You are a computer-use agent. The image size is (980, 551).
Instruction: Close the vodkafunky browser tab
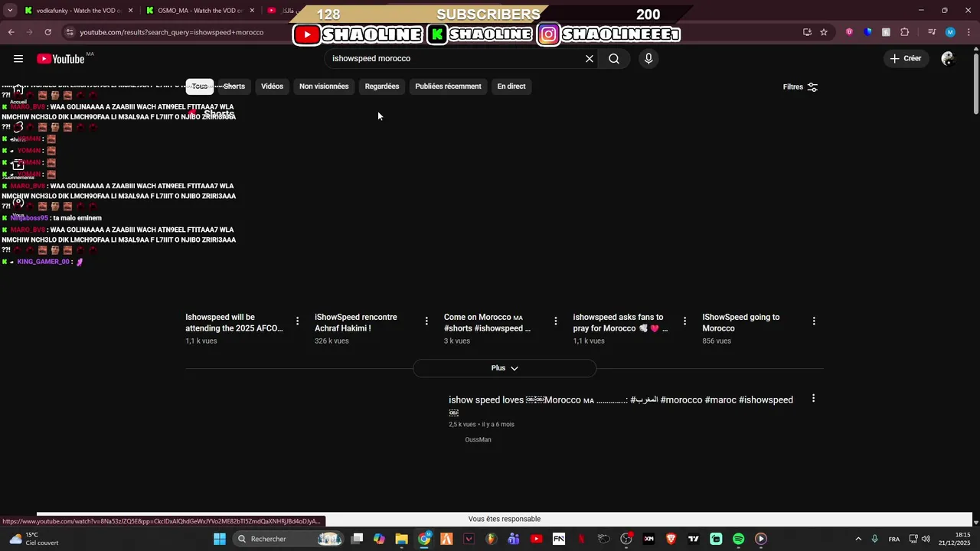(x=130, y=11)
